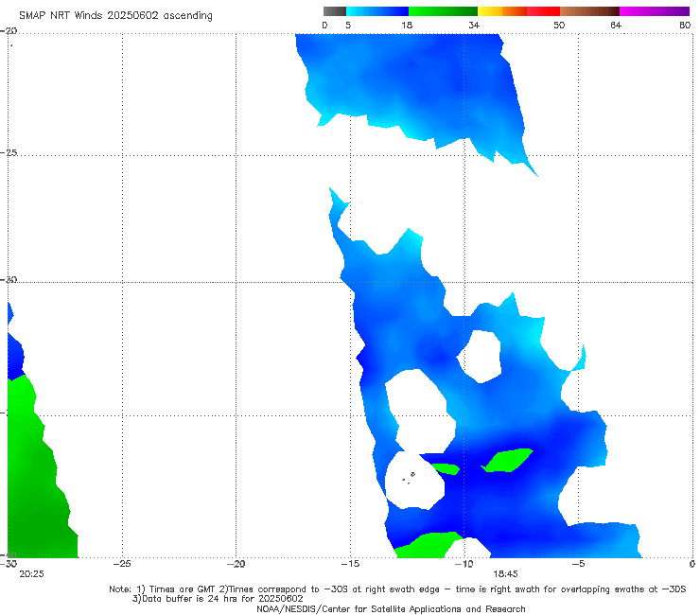Click the green wind patch at bottom near -12
This screenshot has width=700, height=615.
(429, 546)
